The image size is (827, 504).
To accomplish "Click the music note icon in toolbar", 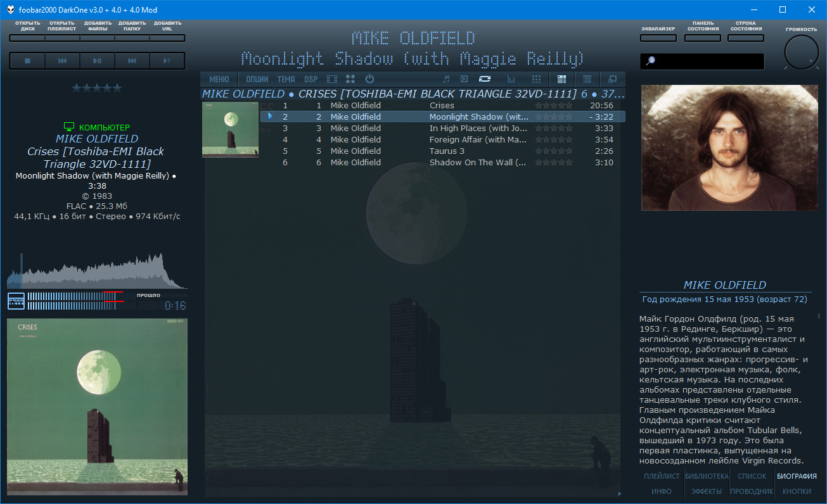I will pyautogui.click(x=446, y=79).
